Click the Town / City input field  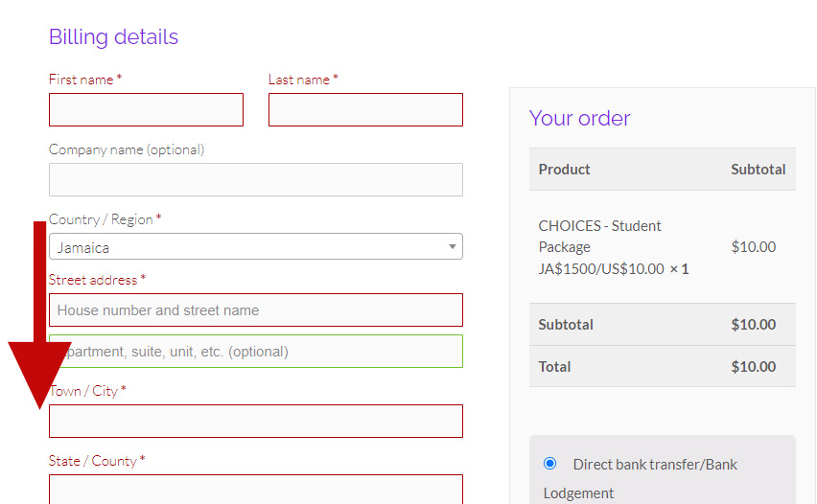tap(255, 422)
